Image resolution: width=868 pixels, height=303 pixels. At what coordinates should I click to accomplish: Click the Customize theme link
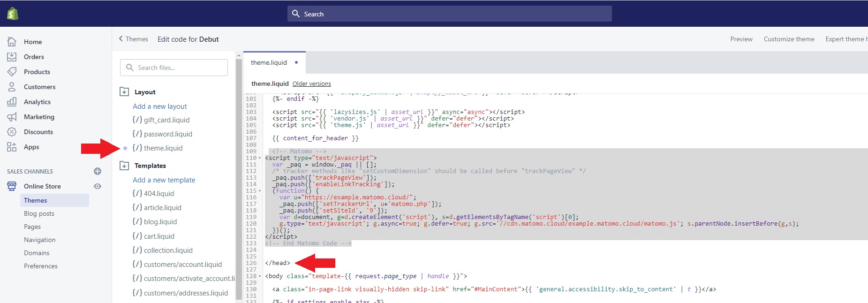[x=789, y=39]
